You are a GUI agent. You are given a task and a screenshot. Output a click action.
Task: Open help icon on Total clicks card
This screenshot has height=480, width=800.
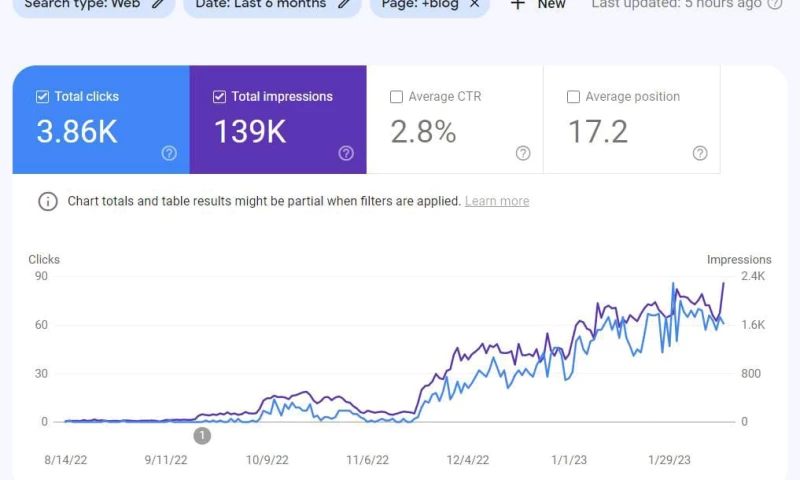click(x=169, y=153)
